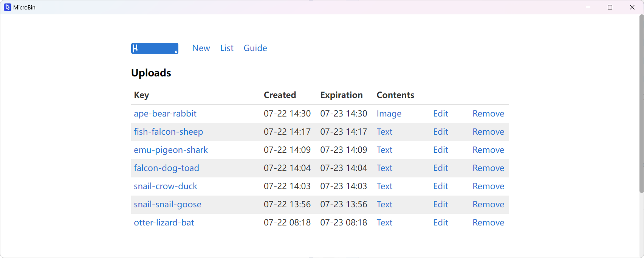View Text contents of otter-lizard-bat
Screen dimensions: 644x258
tap(384, 222)
